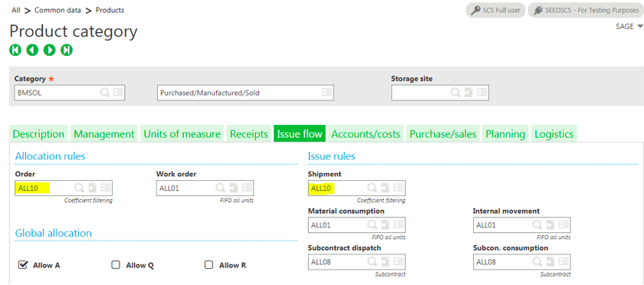Click Shipment field search magnifier icon
Image resolution: width=644 pixels, height=285 pixels.
pyautogui.click(x=372, y=188)
